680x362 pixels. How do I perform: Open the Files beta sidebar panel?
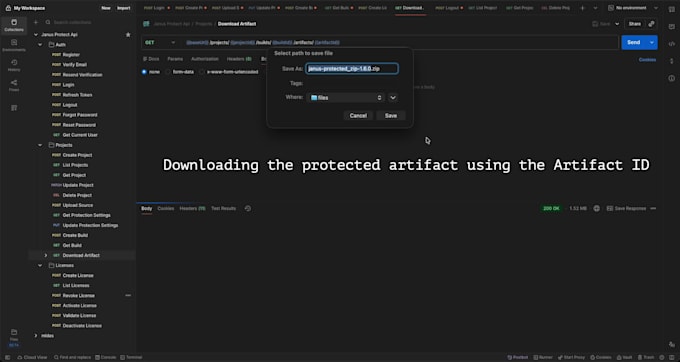(14, 338)
